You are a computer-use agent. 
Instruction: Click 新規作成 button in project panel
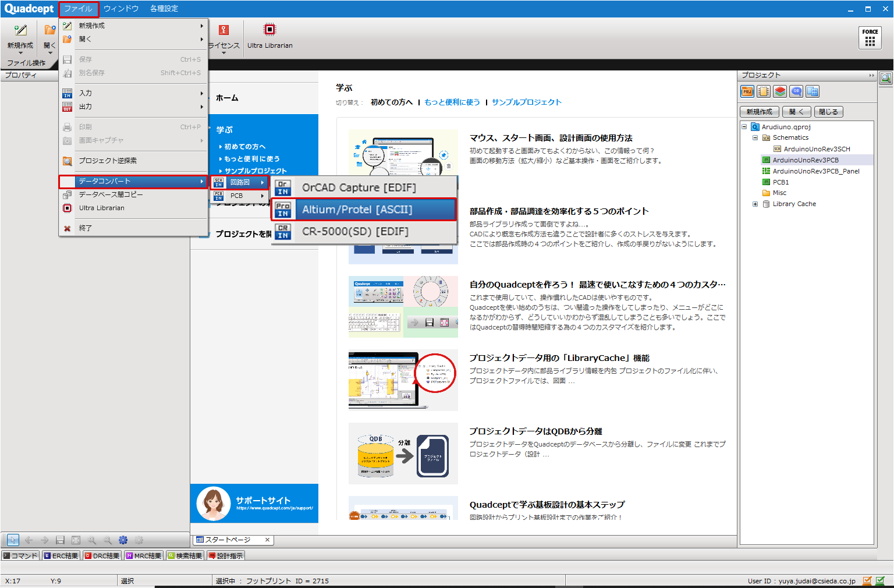tap(760, 112)
